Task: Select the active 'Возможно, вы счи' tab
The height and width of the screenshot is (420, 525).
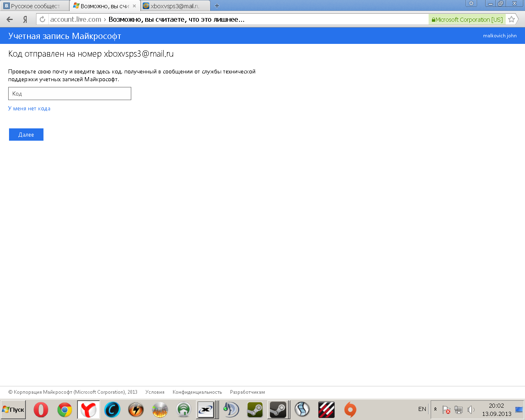Action: pos(105,6)
